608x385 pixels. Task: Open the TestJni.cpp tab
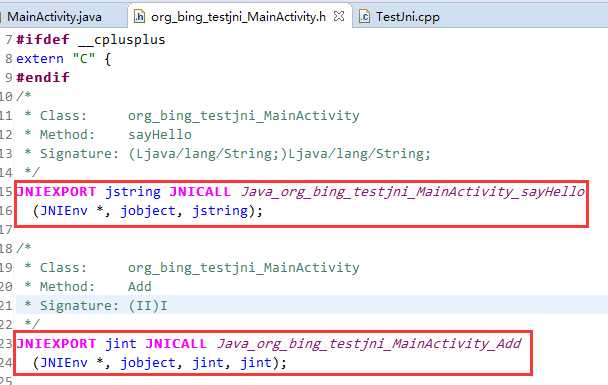tap(408, 17)
